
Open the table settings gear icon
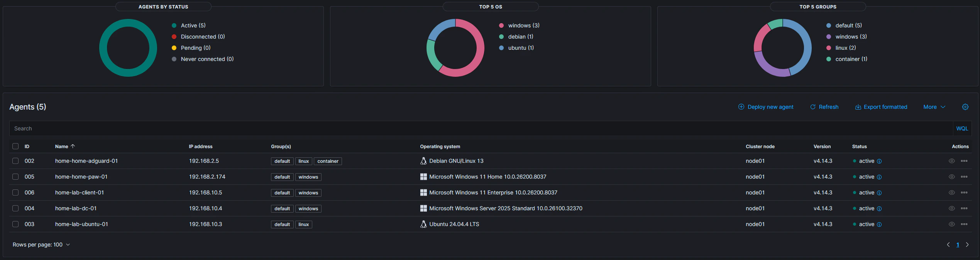click(965, 107)
